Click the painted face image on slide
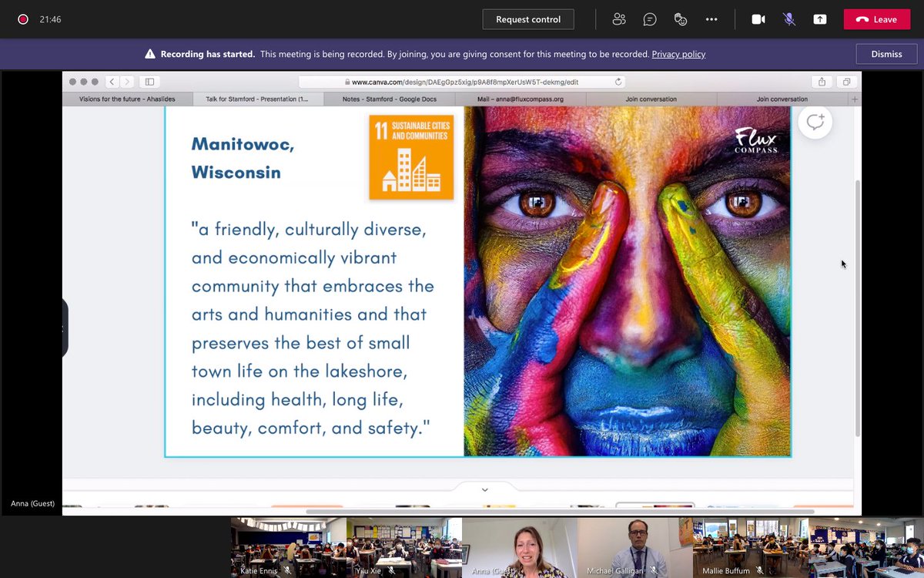The height and width of the screenshot is (578, 924). (x=627, y=281)
